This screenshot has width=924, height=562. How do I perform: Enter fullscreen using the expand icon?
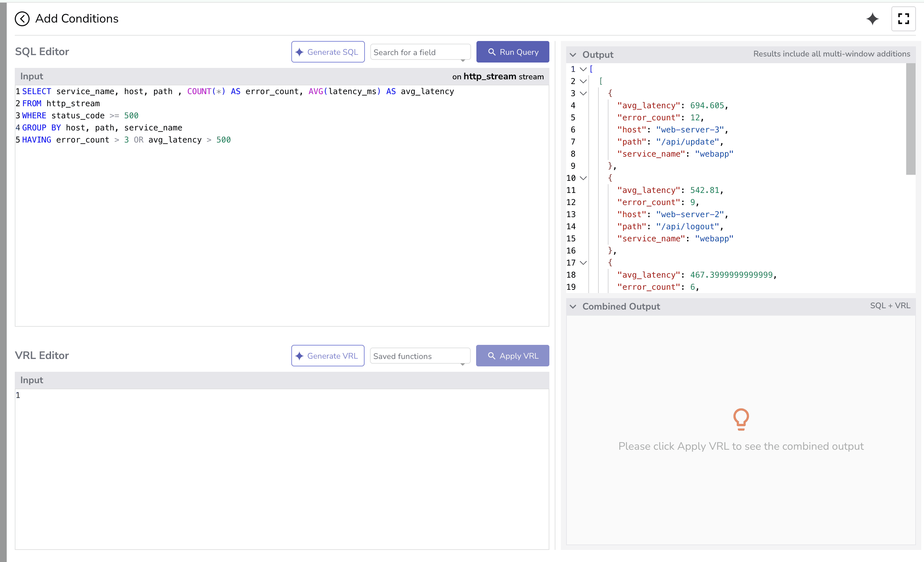pos(904,19)
